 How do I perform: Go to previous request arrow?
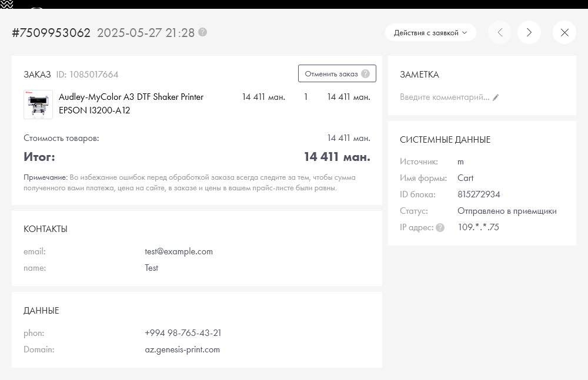coord(500,33)
